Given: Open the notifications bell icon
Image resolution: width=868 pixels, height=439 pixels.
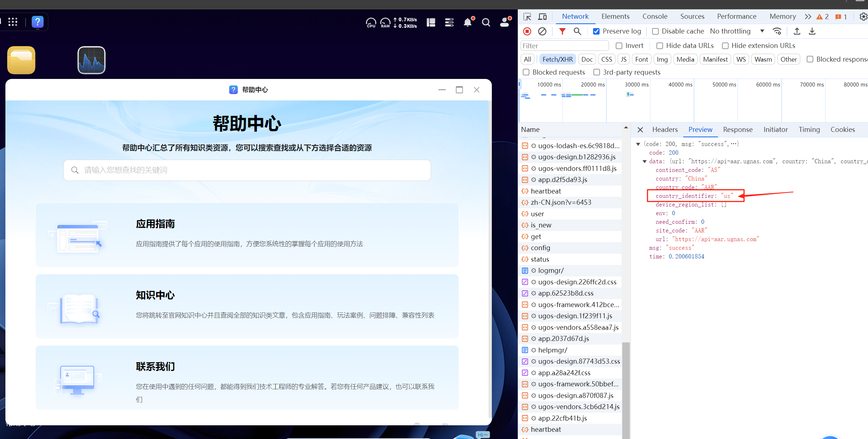Looking at the screenshot, I should pyautogui.click(x=468, y=22).
